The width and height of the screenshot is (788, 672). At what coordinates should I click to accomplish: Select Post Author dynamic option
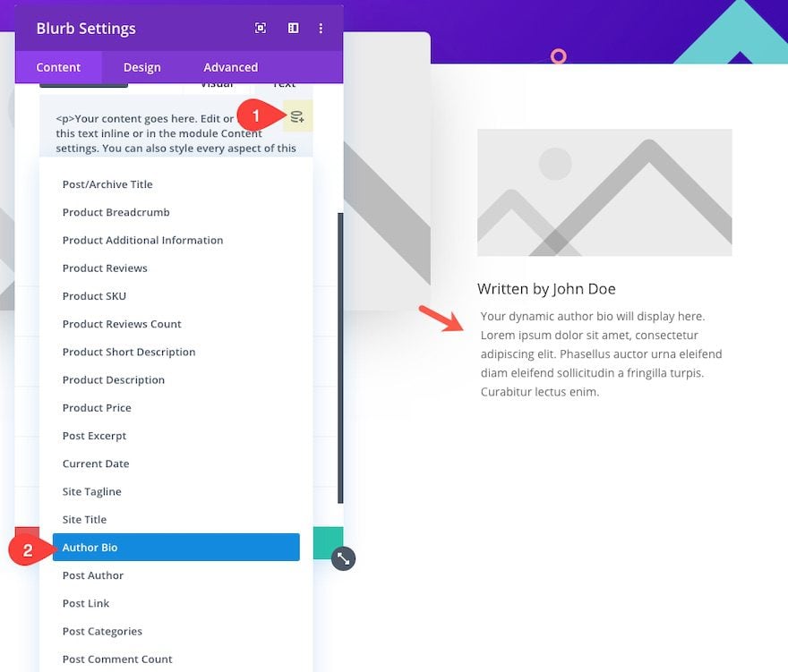pos(176,575)
